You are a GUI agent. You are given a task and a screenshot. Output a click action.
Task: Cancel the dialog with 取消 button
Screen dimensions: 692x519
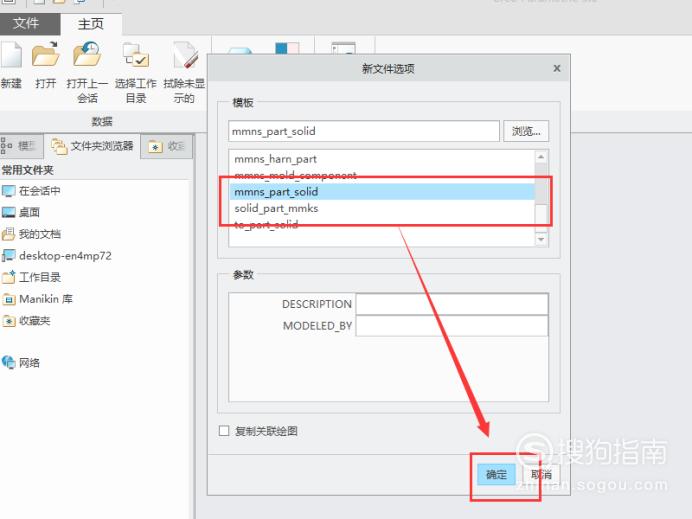(542, 474)
